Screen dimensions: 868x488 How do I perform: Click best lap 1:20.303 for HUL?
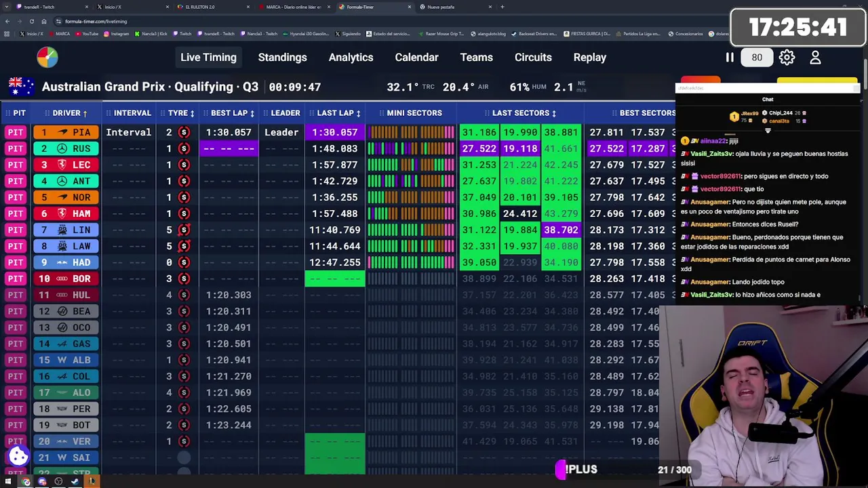(229, 295)
